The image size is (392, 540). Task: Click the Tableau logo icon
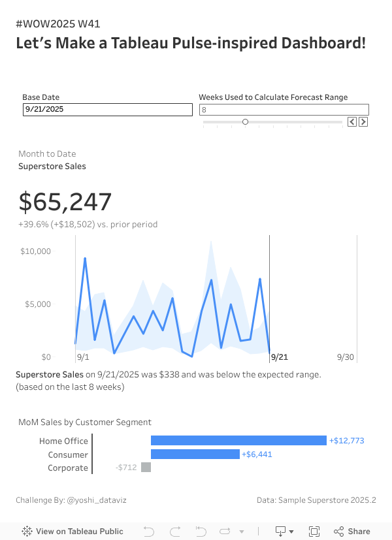pyautogui.click(x=27, y=532)
